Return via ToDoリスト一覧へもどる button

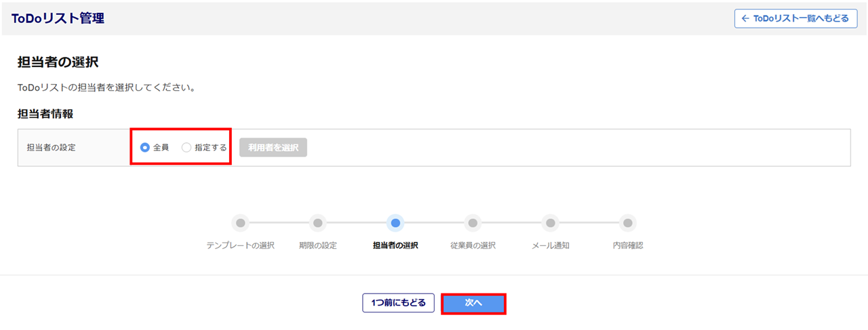[x=795, y=18]
